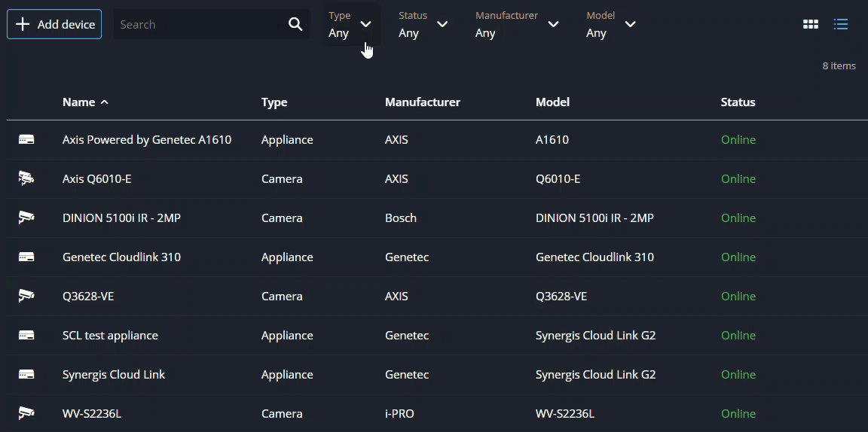Click the Q3628-VE camera icon
Screen dimensions: 868x432
pos(26,297)
